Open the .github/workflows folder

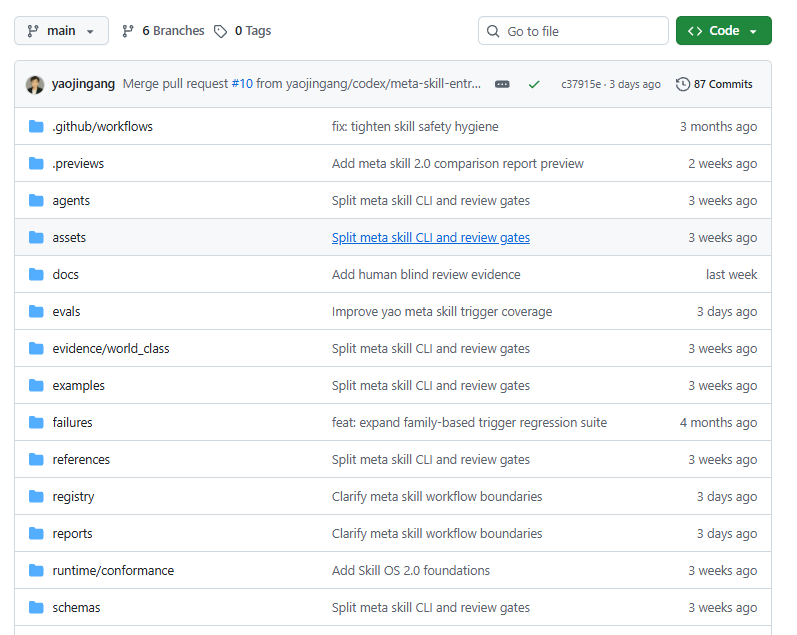click(x=103, y=127)
